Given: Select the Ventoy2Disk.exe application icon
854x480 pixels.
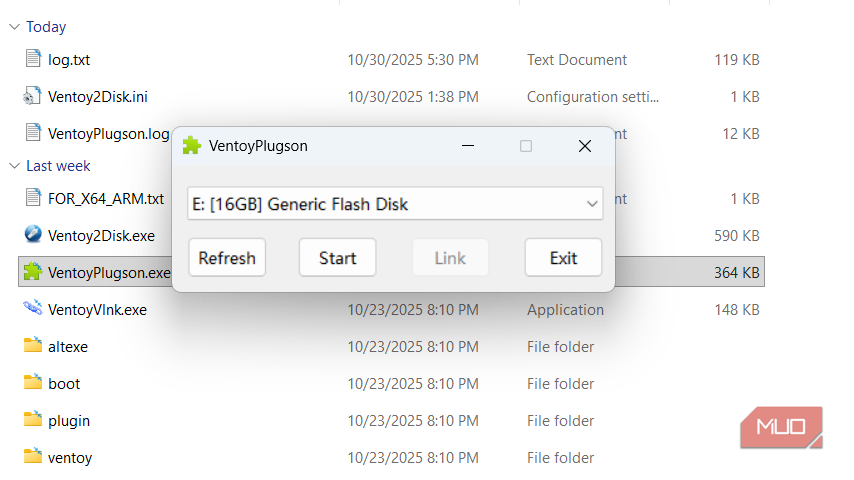Looking at the screenshot, I should click(x=33, y=234).
